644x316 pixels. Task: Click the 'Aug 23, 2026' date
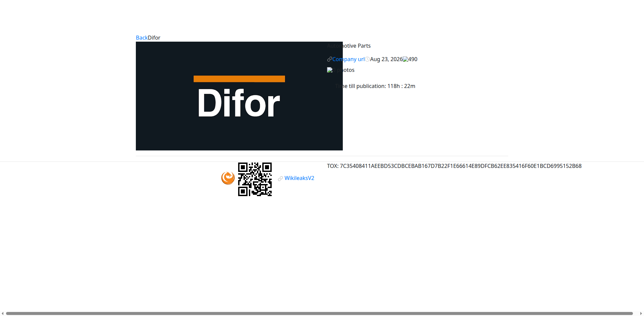[x=386, y=59]
